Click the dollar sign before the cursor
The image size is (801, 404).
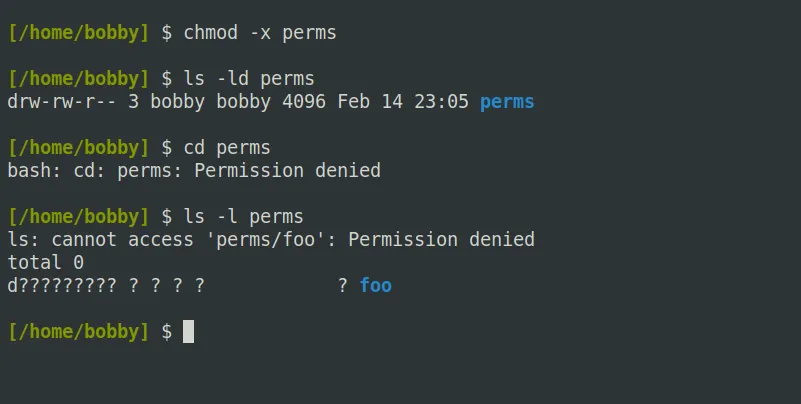click(x=167, y=332)
